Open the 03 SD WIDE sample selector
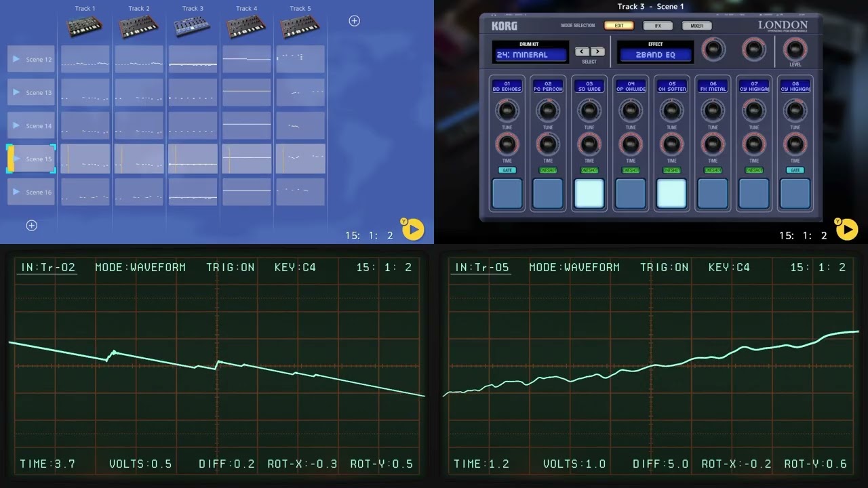The width and height of the screenshot is (868, 488). click(589, 87)
